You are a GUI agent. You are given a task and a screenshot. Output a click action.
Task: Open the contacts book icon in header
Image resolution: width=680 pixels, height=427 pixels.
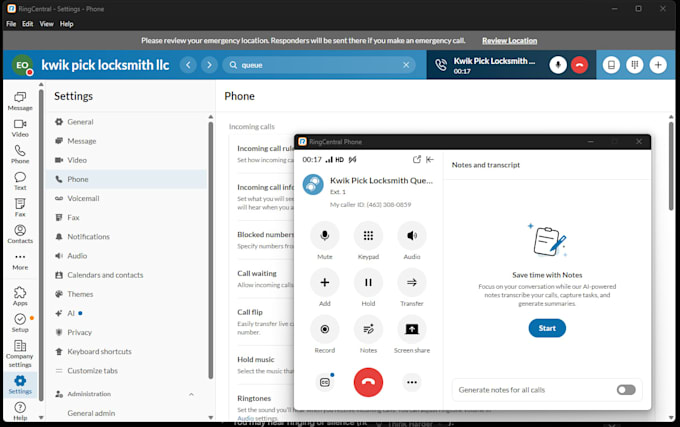coord(611,65)
